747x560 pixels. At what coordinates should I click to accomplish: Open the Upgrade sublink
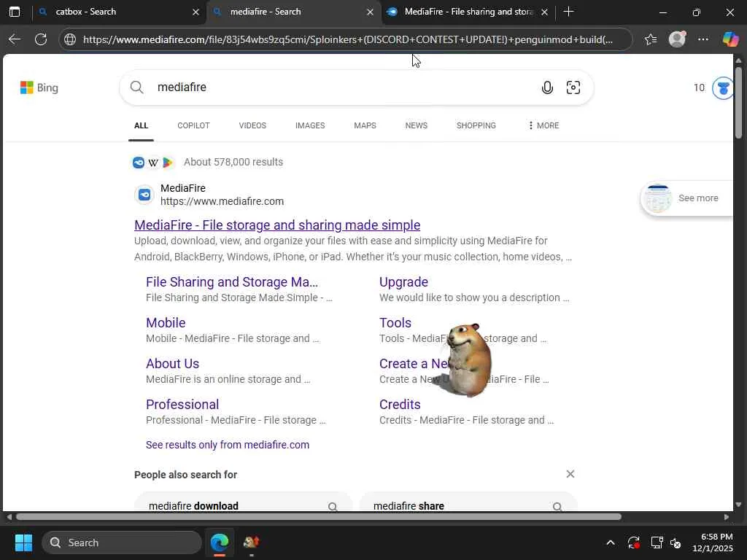tap(403, 282)
